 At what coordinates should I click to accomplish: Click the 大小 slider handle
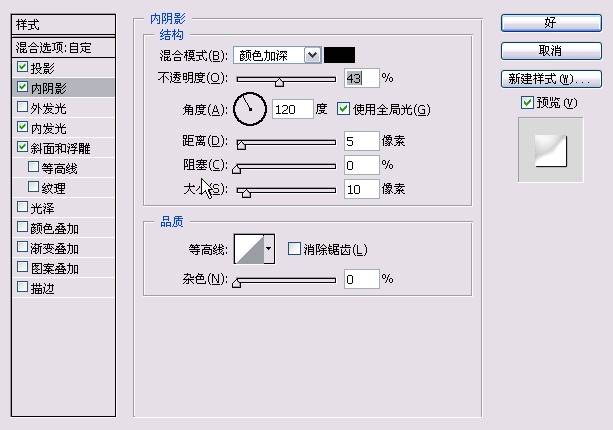coord(246,192)
